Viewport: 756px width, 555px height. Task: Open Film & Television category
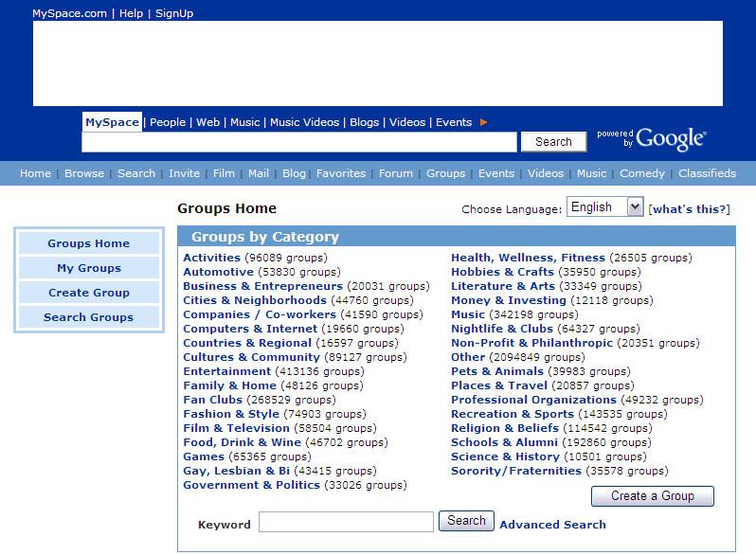click(236, 428)
